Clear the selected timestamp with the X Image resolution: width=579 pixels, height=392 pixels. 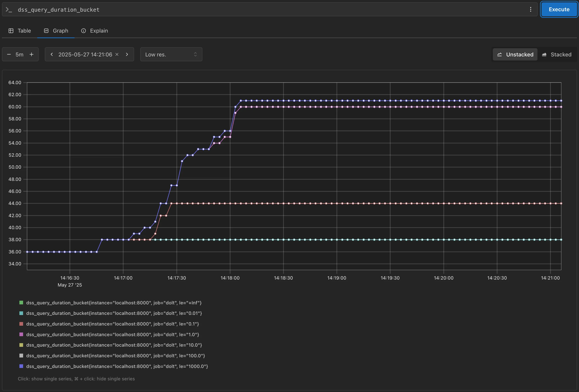[117, 54]
